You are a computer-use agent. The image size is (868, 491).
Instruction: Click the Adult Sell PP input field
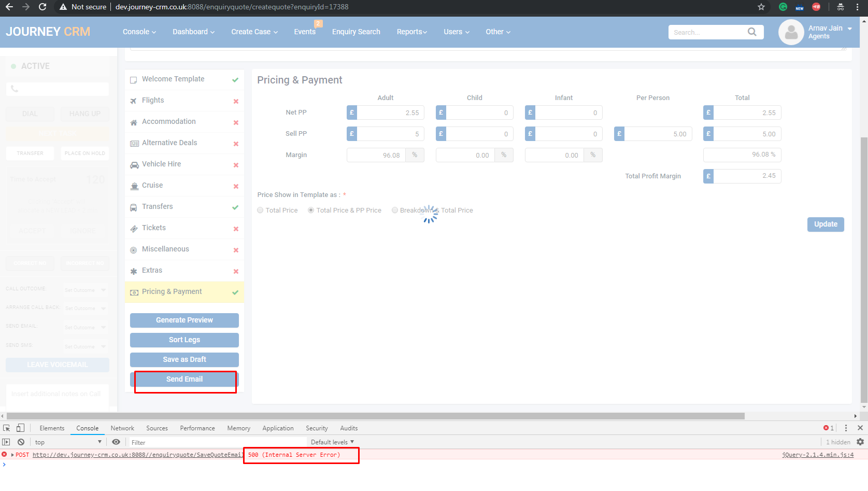(x=391, y=134)
